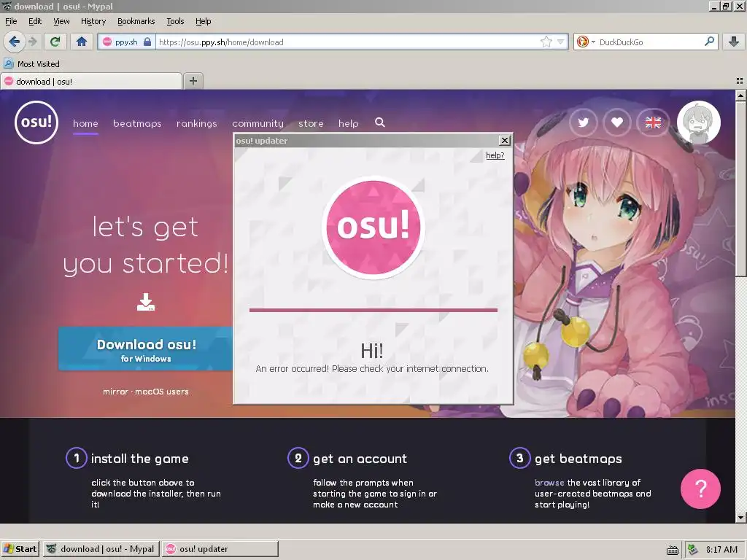Click 'help?' link in osu! updater

(x=495, y=155)
